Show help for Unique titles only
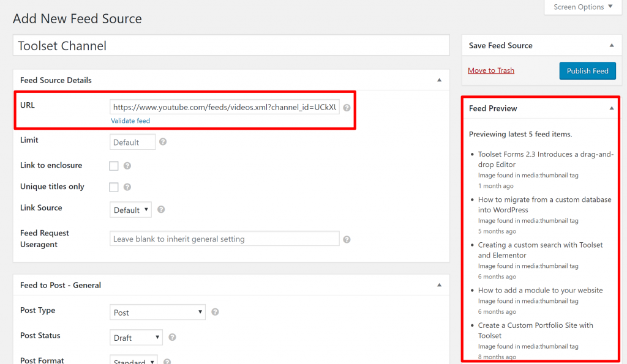 pos(127,187)
